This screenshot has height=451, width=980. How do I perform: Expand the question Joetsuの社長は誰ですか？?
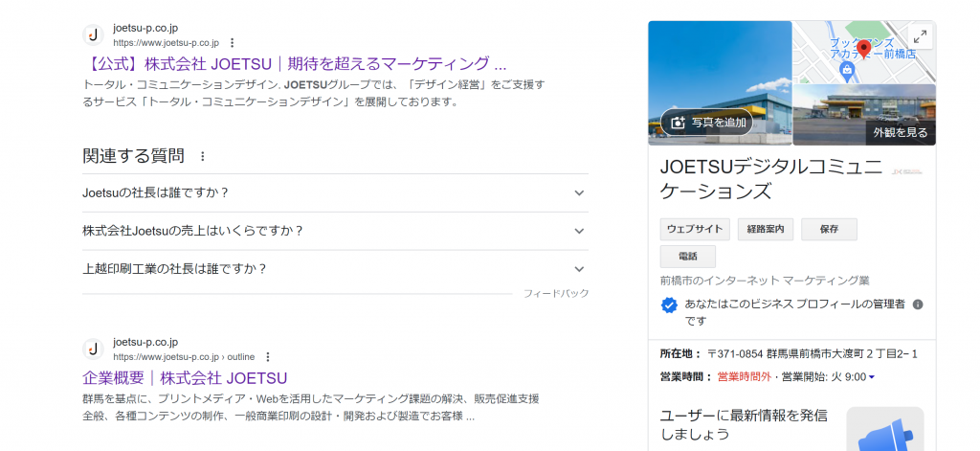(335, 192)
